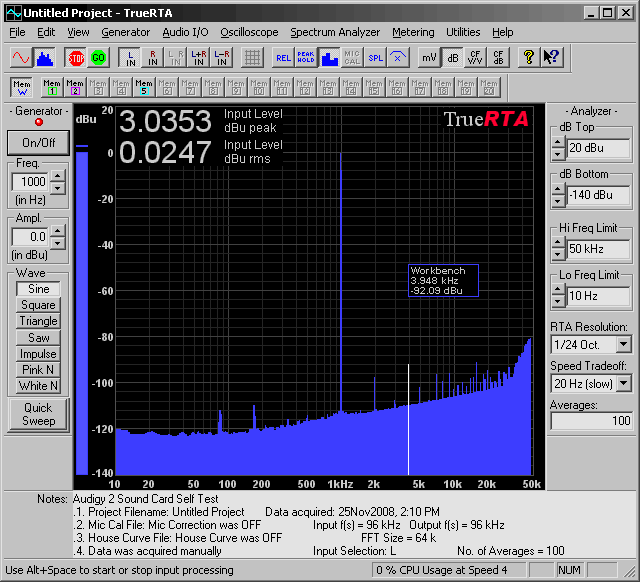Click the generator Freq. input field
This screenshot has width=640, height=582.
[x=30, y=182]
